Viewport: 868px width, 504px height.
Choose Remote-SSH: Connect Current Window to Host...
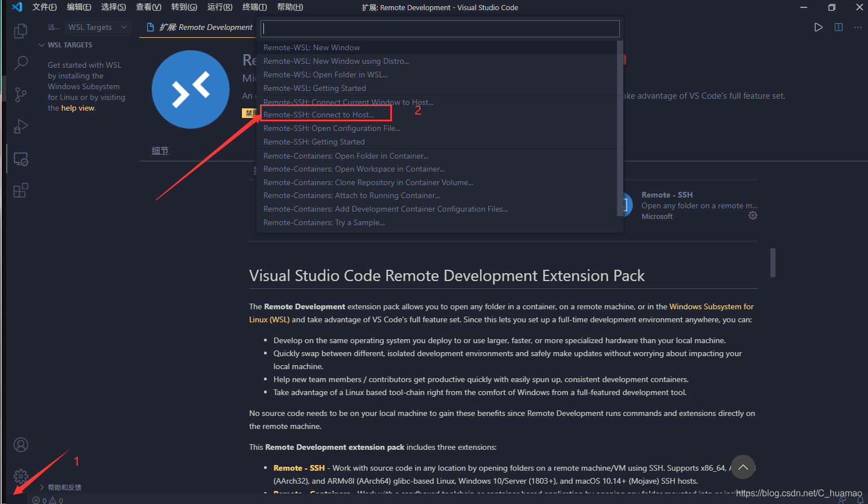438,102
